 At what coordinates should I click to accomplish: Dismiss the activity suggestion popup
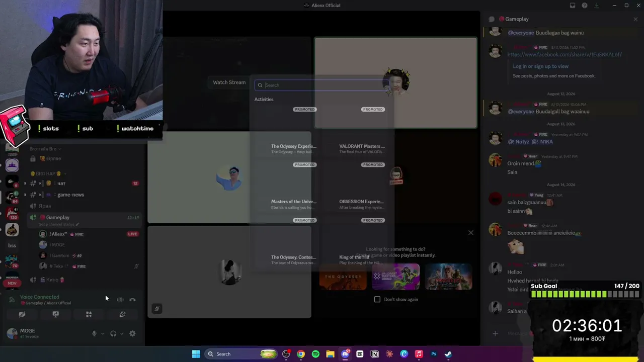tap(470, 233)
